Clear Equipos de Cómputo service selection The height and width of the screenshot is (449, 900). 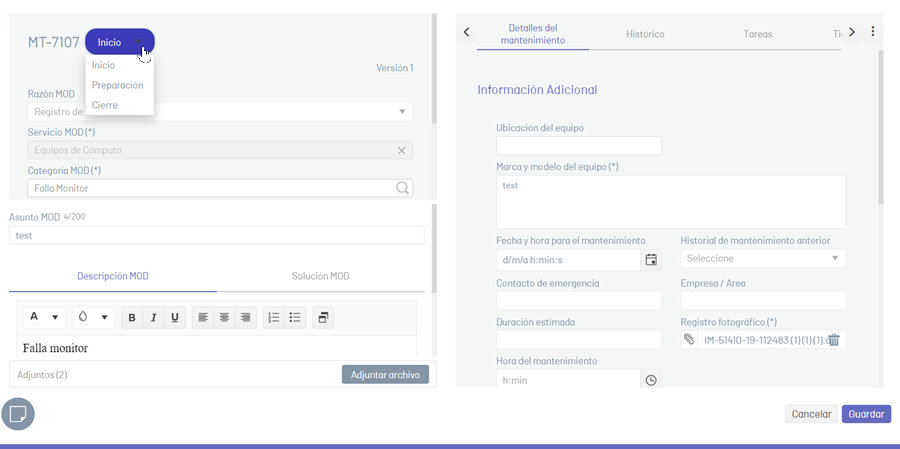coord(402,150)
